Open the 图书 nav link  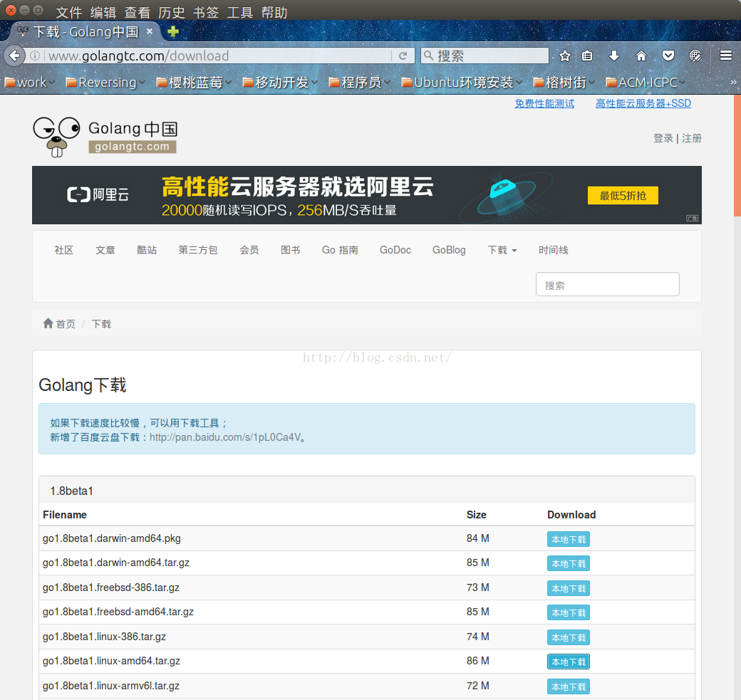point(290,250)
